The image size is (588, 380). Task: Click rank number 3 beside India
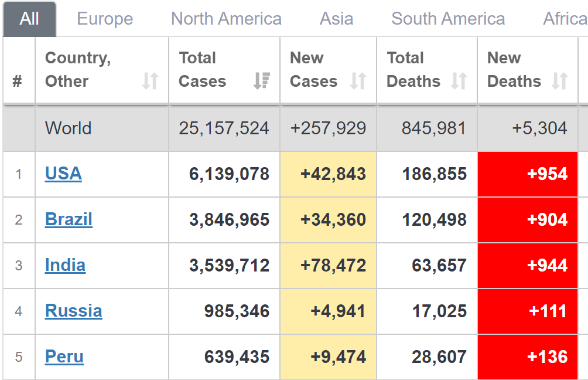19,266
